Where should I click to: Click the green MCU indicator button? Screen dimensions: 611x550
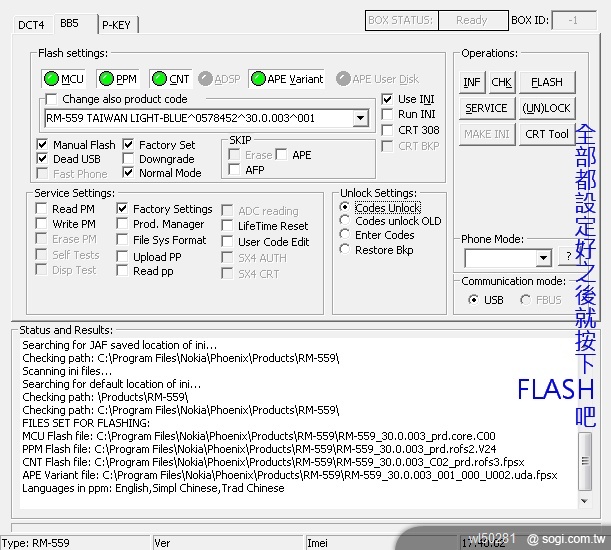(x=64, y=78)
